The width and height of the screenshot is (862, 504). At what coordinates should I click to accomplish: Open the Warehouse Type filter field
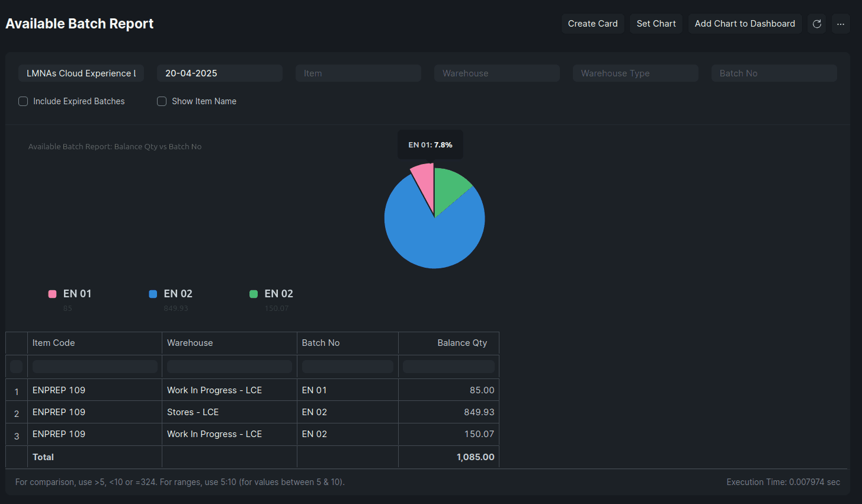tap(636, 73)
